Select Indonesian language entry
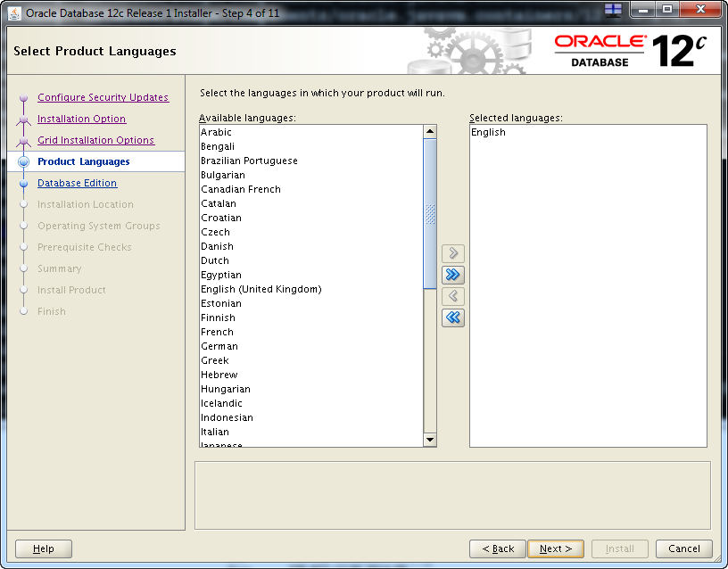The height and width of the screenshot is (569, 728). [x=311, y=417]
